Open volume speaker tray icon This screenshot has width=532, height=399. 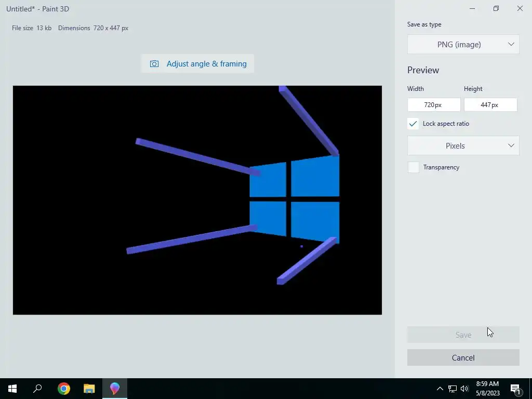coord(464,389)
